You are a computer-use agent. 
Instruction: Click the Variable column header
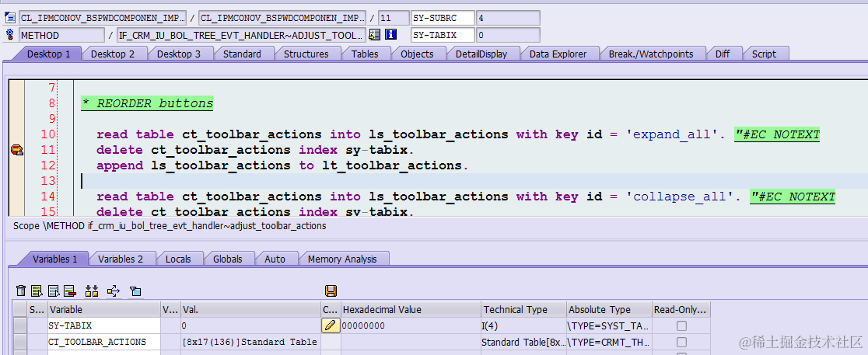tap(103, 310)
